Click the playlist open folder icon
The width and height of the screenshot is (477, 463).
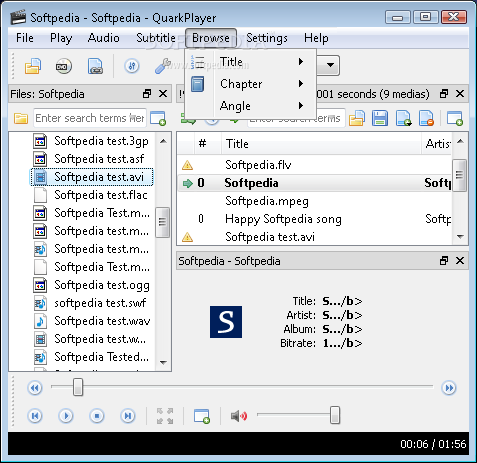coord(357,118)
